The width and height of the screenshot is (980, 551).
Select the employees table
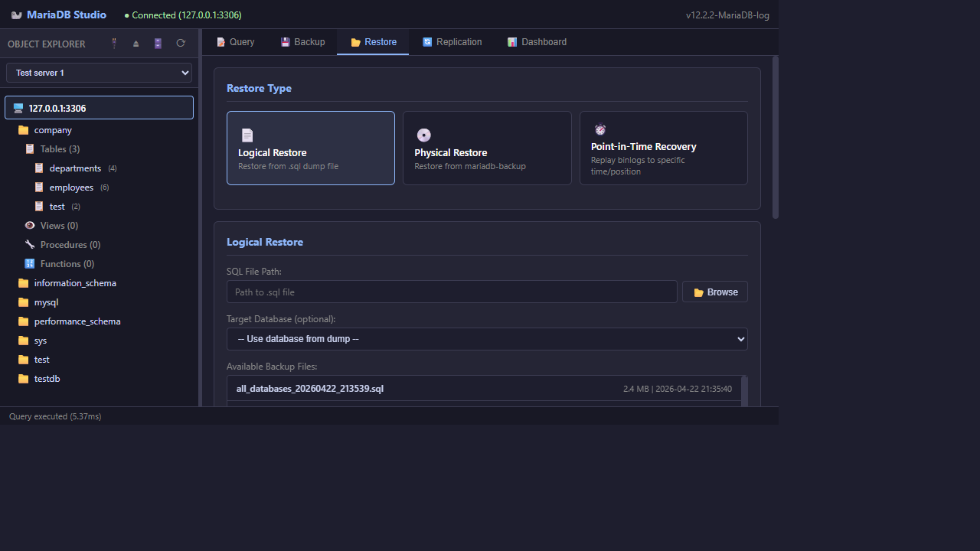(x=71, y=187)
